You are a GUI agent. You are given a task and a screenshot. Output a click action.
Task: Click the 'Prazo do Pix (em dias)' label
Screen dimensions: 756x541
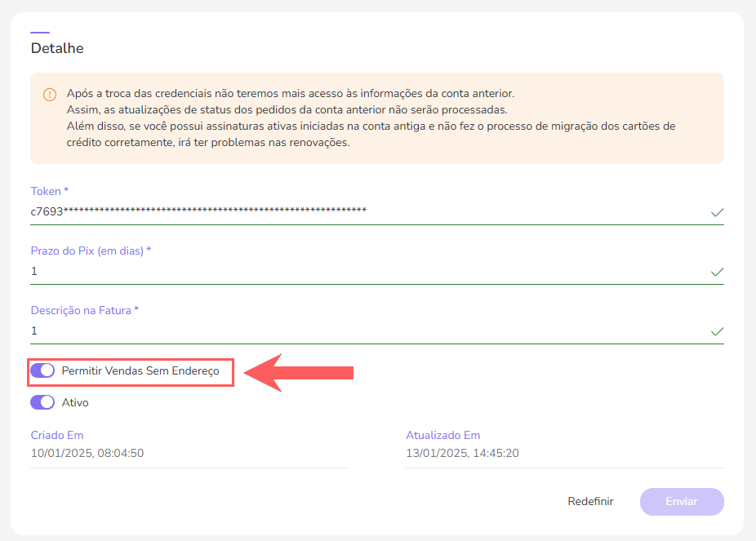91,251
